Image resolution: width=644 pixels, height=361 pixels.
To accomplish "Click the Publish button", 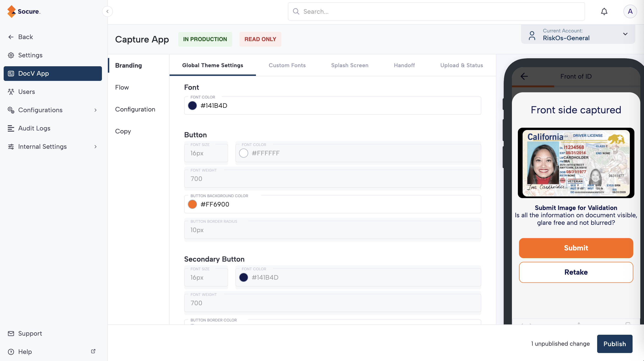I will (615, 344).
